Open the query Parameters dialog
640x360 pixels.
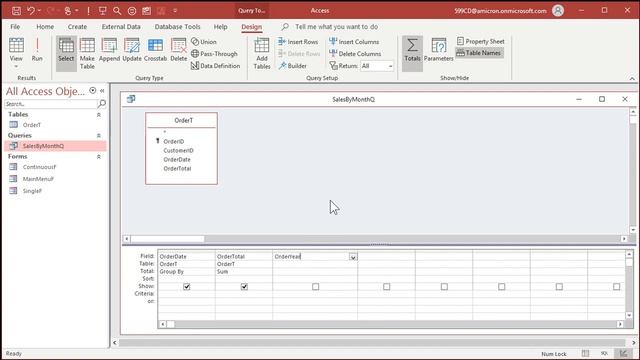tap(438, 50)
